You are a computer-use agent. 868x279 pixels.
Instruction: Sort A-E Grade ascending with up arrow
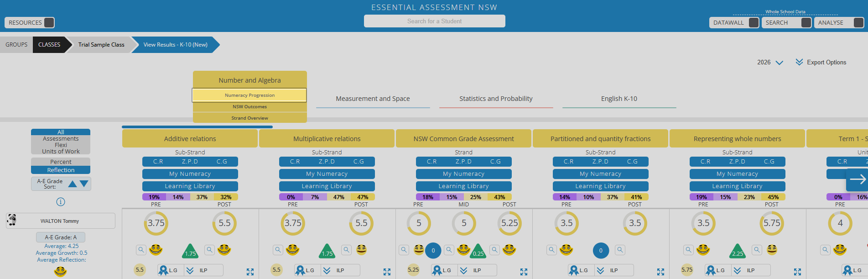click(73, 184)
